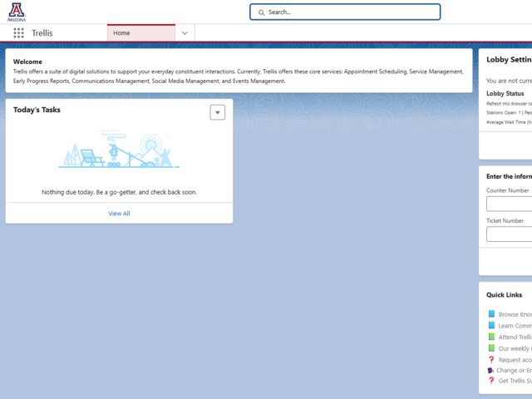Image resolution: width=532 pixels, height=399 pixels.
Task: Click the search magnifier icon
Action: pyautogui.click(x=261, y=12)
